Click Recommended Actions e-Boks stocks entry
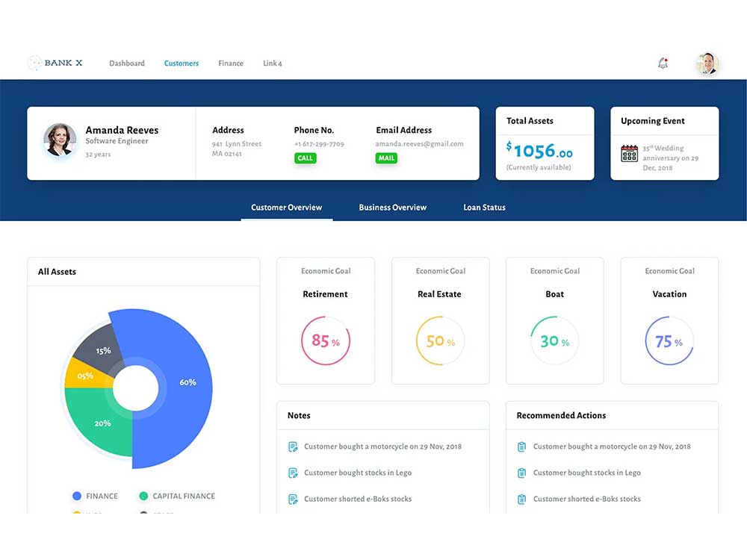Image resolution: width=747 pixels, height=560 pixels. pos(587,499)
